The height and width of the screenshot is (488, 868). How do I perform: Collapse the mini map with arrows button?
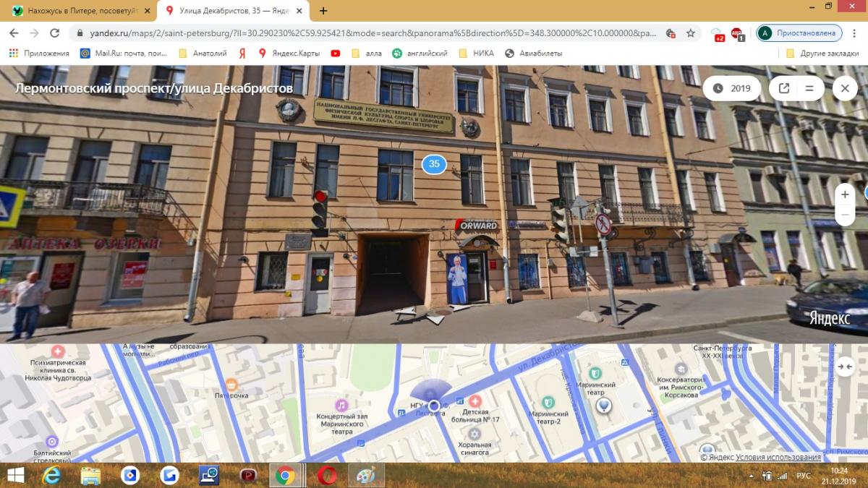coord(844,367)
